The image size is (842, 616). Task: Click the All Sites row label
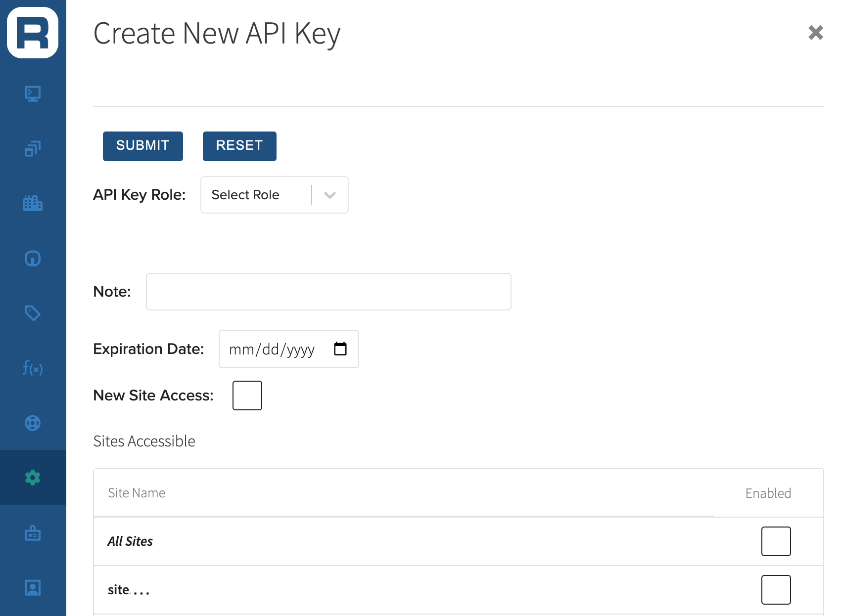coord(130,541)
